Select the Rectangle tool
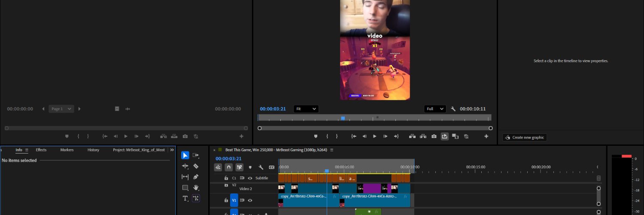Viewport: 644px width, 215px height. click(x=185, y=187)
